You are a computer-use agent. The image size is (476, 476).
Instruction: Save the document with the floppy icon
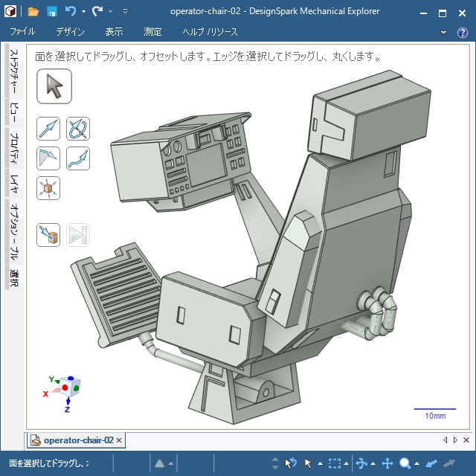click(52, 12)
